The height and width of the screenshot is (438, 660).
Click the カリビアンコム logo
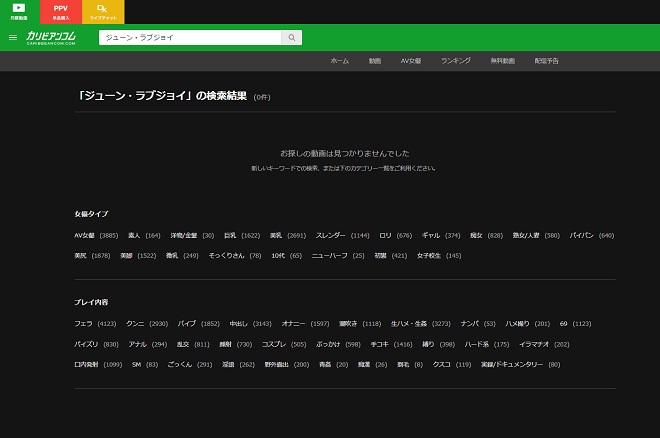coord(51,38)
